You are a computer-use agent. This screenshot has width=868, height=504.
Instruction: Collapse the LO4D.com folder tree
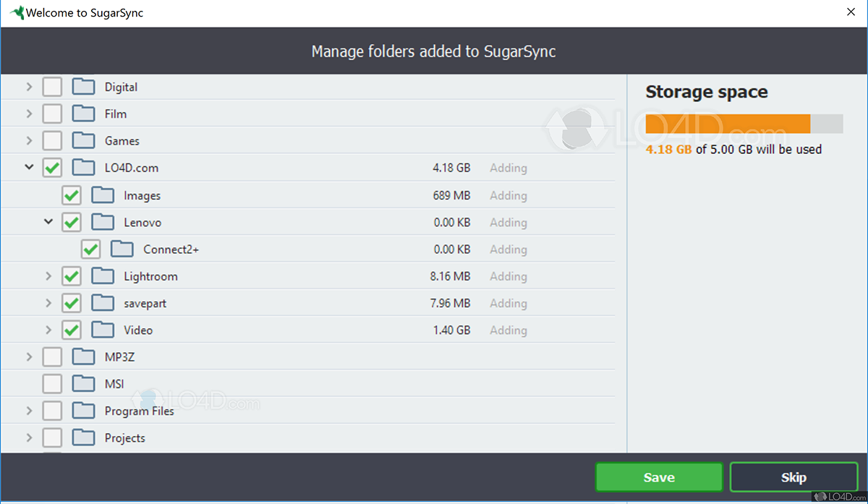[x=29, y=168]
